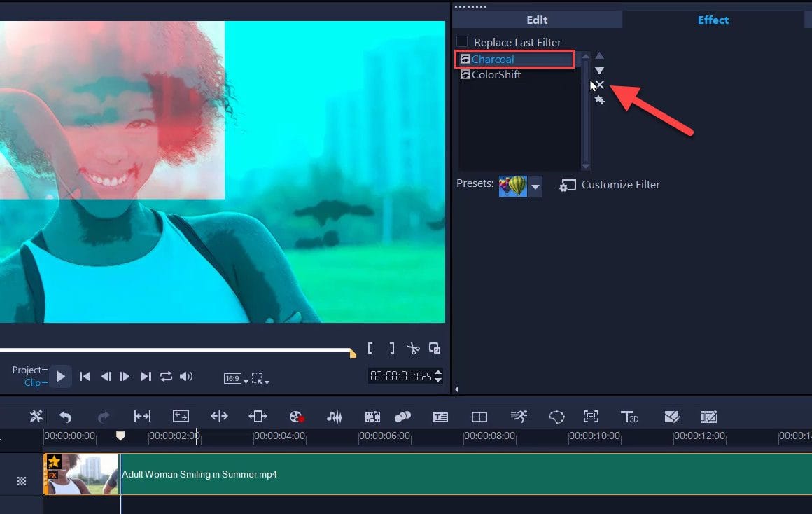Select the ColorShift filter entry
The width and height of the screenshot is (812, 514).
click(497, 74)
